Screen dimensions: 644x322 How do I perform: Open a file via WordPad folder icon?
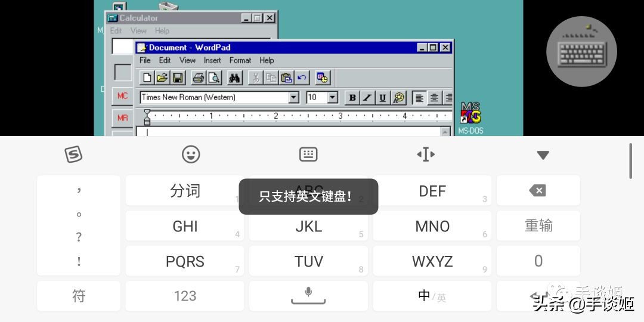point(162,77)
